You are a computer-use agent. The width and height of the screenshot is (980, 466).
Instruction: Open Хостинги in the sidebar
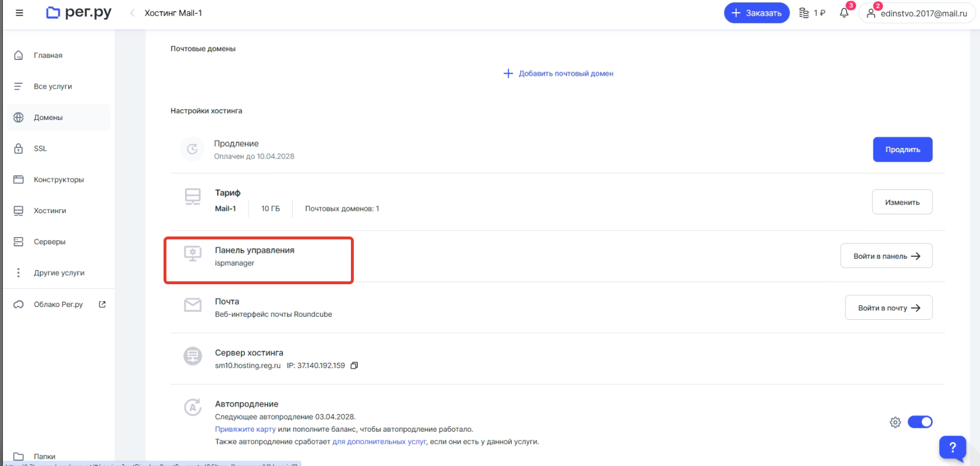pyautogui.click(x=58, y=210)
